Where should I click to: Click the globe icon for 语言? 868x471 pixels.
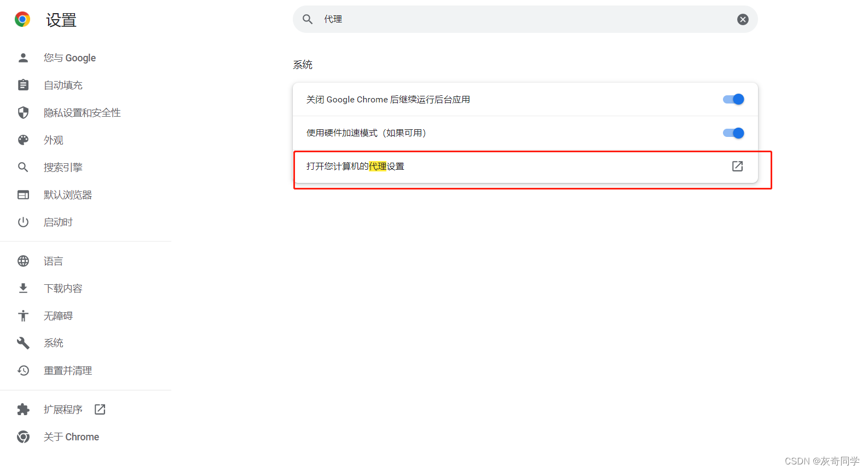pyautogui.click(x=23, y=261)
